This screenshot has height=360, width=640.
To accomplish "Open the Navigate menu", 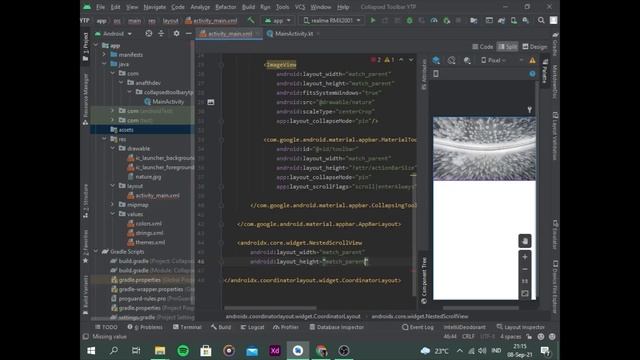I will coord(155,7).
